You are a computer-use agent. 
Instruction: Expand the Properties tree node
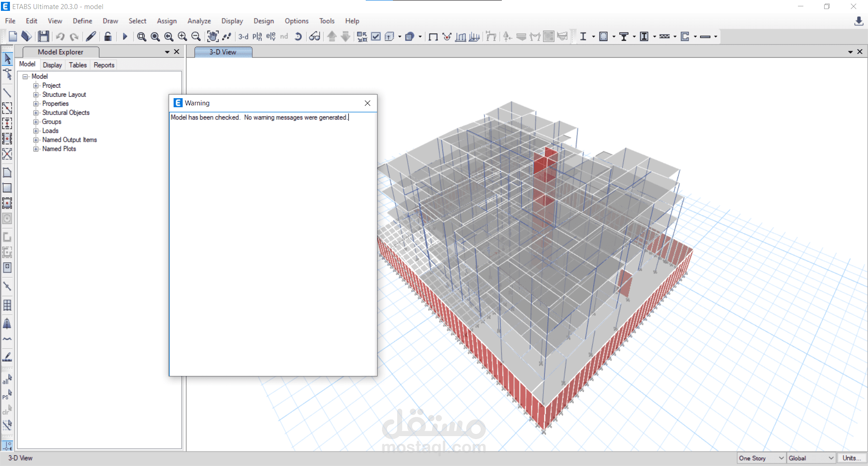pos(36,104)
